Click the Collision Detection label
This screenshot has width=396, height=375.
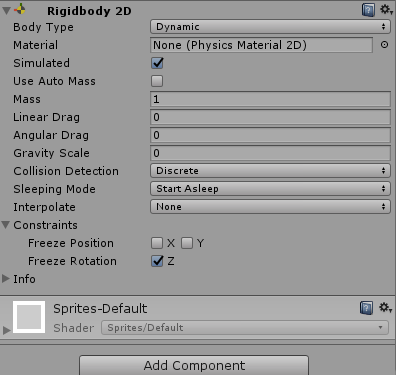pos(66,171)
